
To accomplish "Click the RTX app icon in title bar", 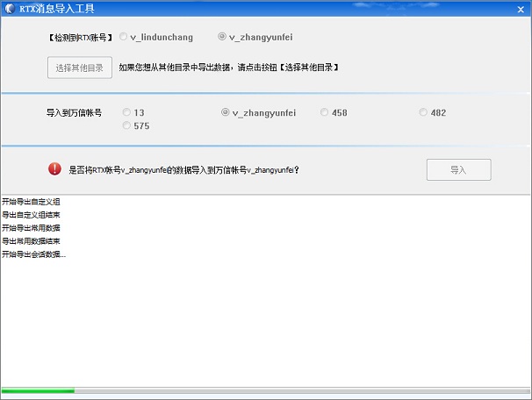I will click(10, 8).
